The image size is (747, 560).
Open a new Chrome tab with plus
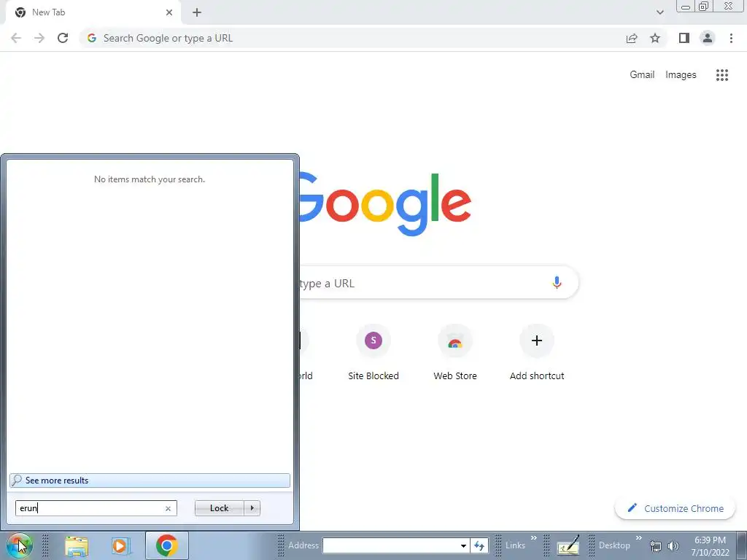coord(197,12)
